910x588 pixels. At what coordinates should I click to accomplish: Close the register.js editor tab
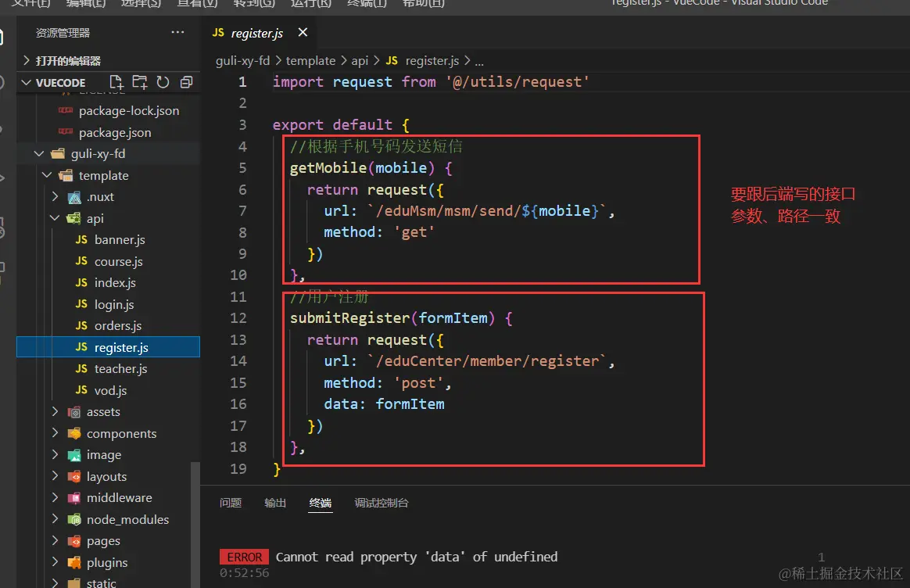point(303,33)
